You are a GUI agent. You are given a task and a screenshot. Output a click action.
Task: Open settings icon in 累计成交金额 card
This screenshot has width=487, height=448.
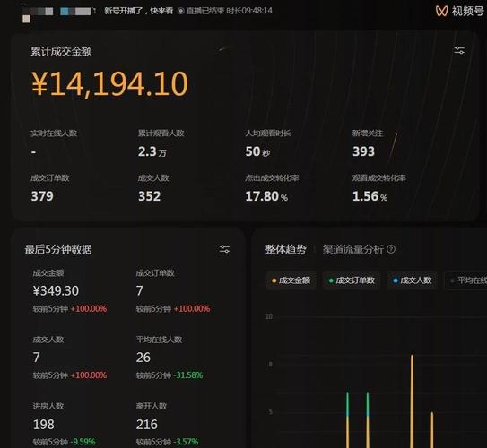point(459,50)
